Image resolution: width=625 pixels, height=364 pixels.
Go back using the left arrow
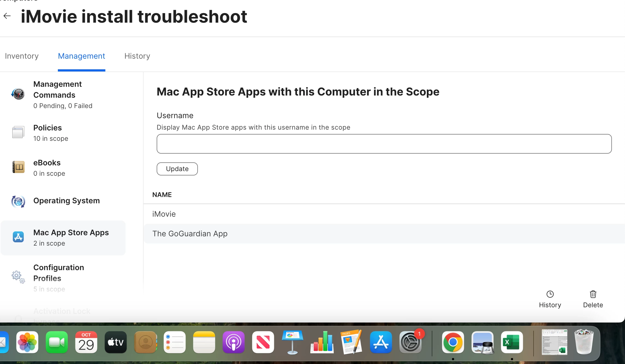(7, 16)
